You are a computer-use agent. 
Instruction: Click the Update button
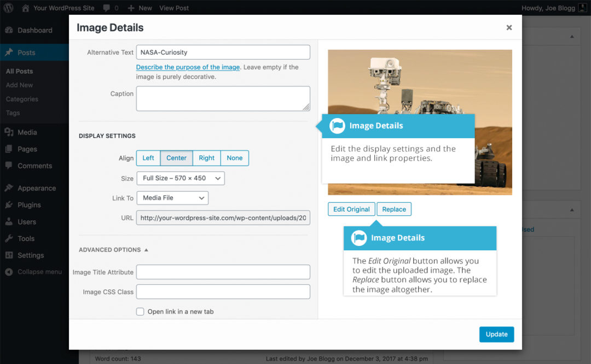(496, 334)
